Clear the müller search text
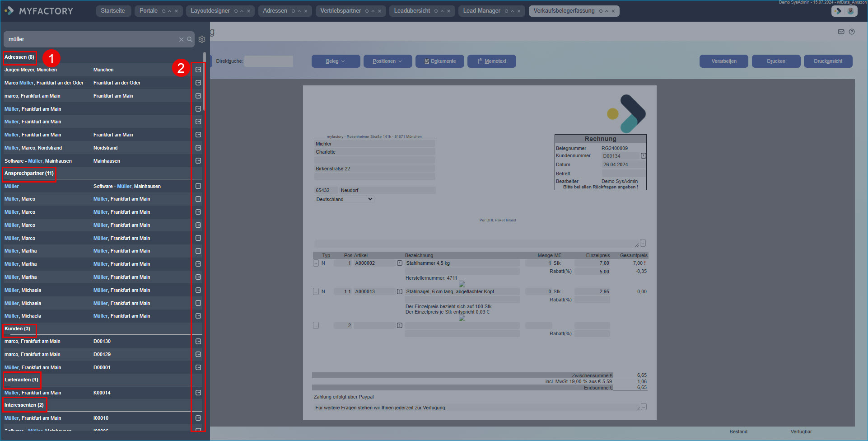The image size is (868, 441). [x=181, y=39]
